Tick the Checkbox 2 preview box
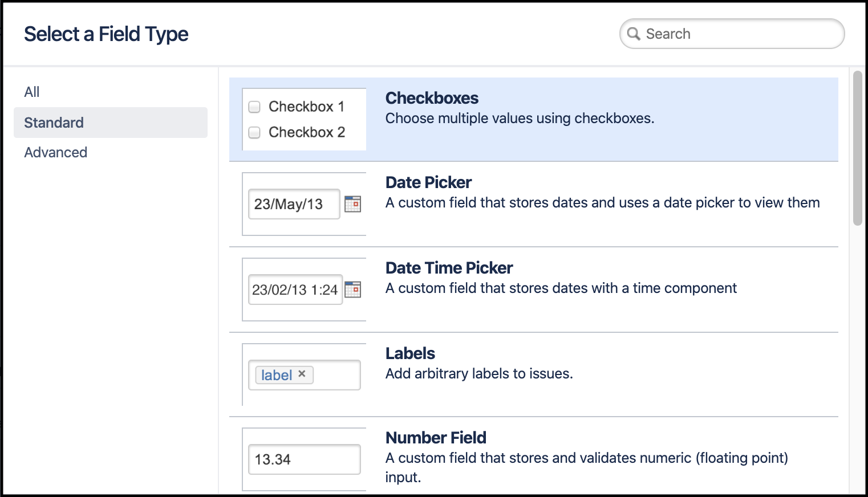 (x=254, y=132)
